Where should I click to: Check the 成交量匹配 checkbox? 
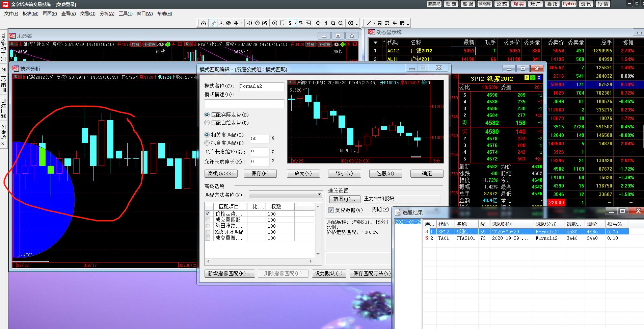tap(208, 220)
